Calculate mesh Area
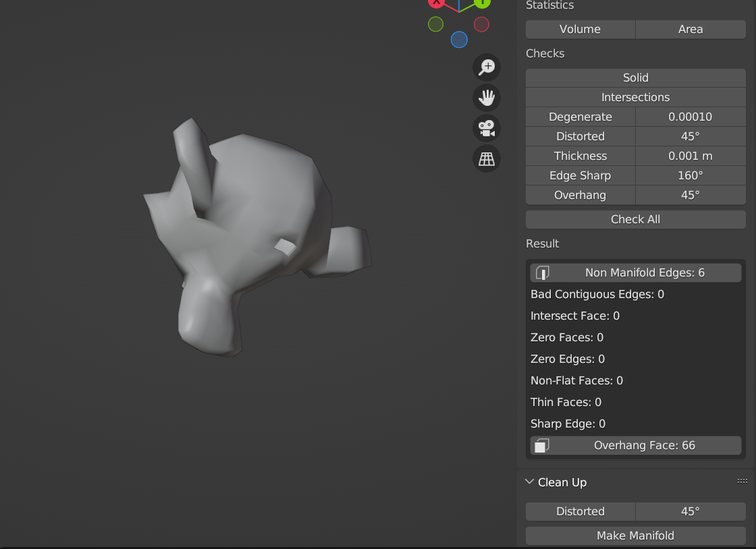The image size is (756, 549). (691, 30)
